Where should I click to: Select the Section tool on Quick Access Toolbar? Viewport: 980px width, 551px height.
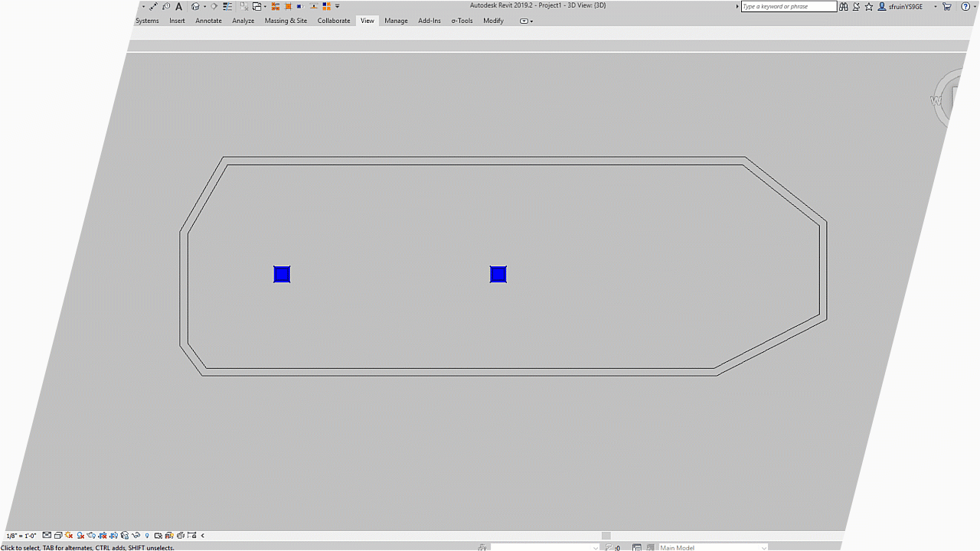(x=214, y=6)
